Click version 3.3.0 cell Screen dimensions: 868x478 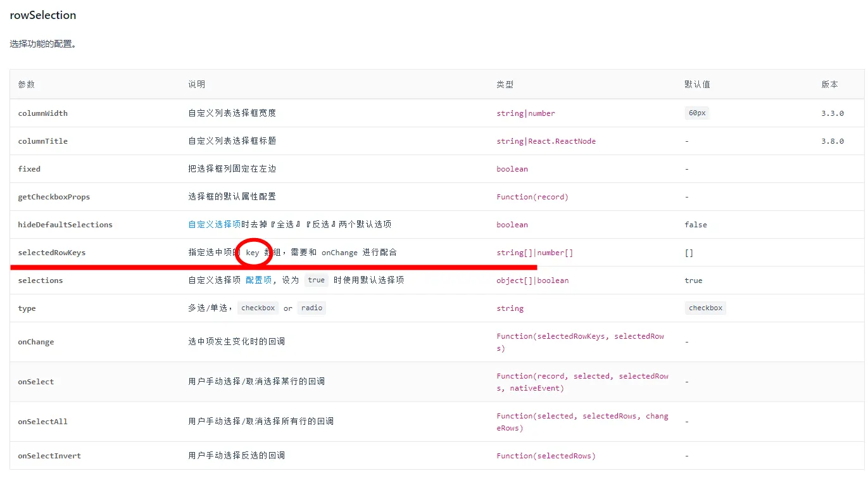tap(833, 113)
